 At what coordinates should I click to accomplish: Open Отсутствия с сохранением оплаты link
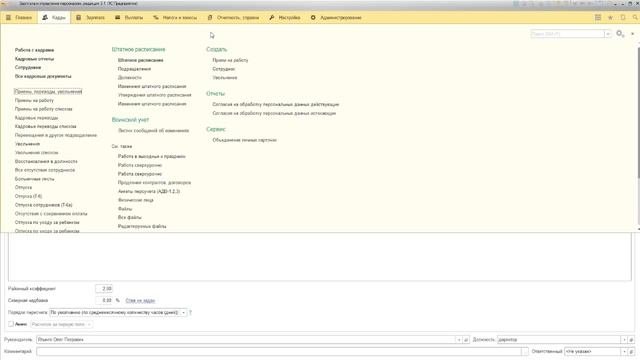[x=51, y=213]
